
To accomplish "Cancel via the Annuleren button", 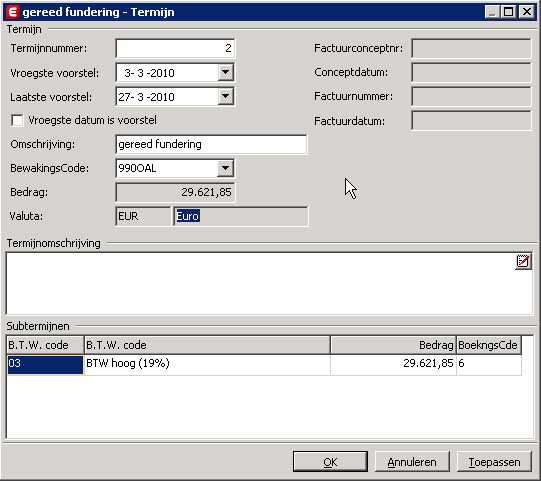I will (412, 462).
